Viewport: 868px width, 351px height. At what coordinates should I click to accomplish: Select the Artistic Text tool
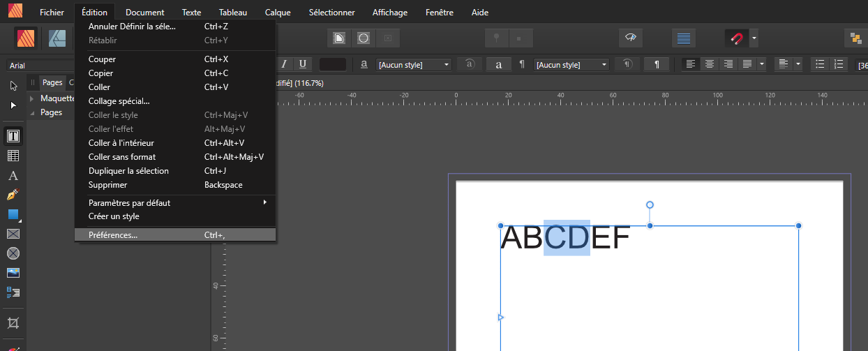(x=13, y=175)
